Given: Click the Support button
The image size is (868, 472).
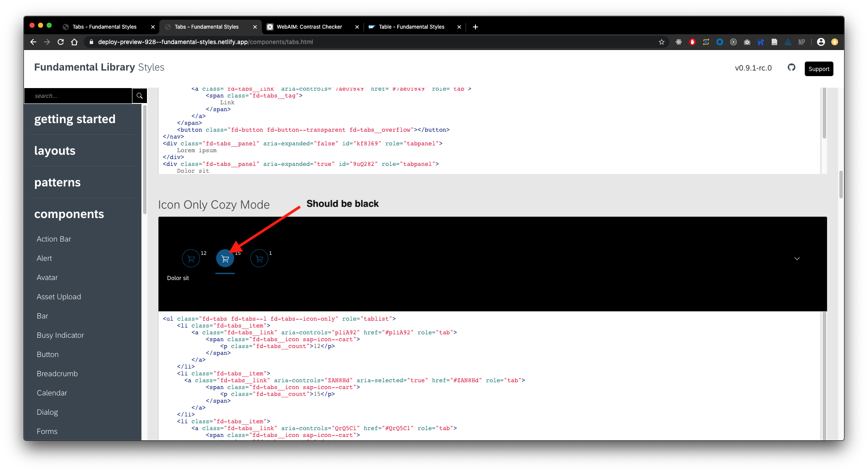Looking at the screenshot, I should coord(818,69).
